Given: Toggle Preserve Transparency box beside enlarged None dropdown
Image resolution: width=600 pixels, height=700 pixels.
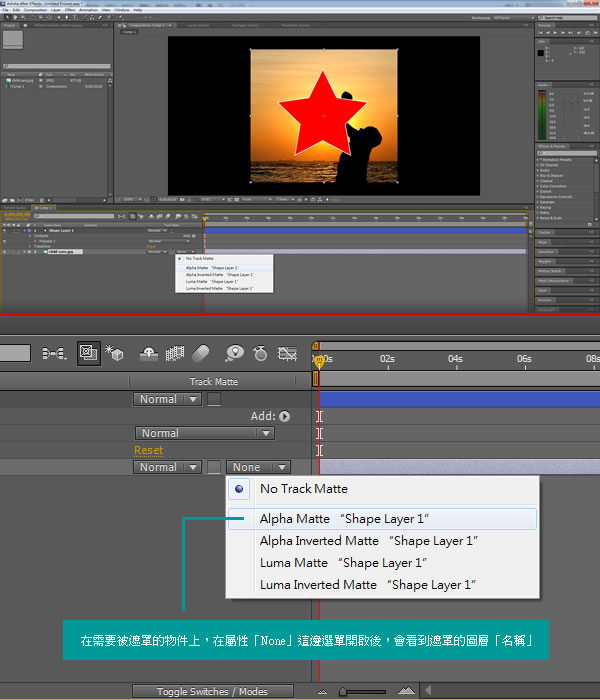Looking at the screenshot, I should tap(214, 467).
